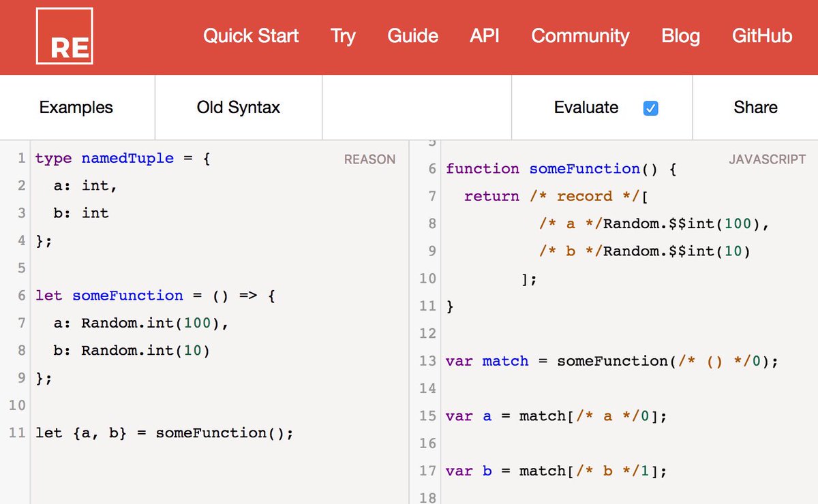Click '/* a */Random.$$int(100),' output line
Image resolution: width=818 pixels, height=504 pixels.
coord(654,223)
